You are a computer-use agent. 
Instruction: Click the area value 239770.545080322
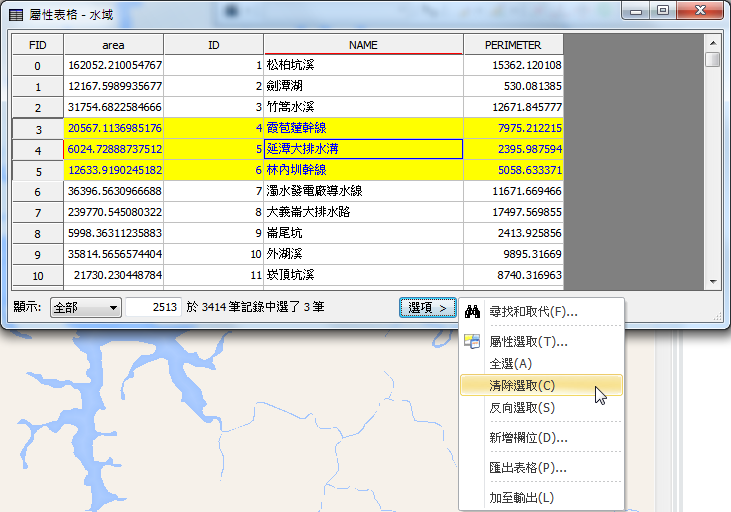[114, 212]
